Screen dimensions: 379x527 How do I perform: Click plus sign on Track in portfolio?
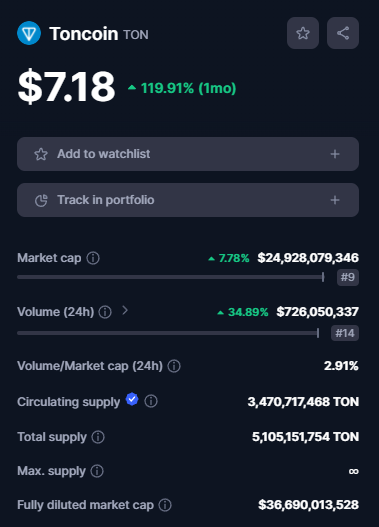click(335, 200)
